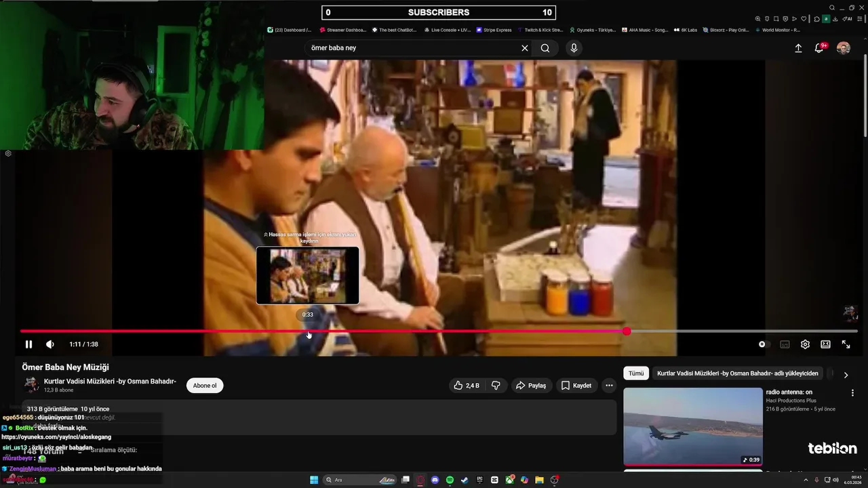The image size is (868, 488).
Task: Start voice search with microphone
Action: [574, 48]
